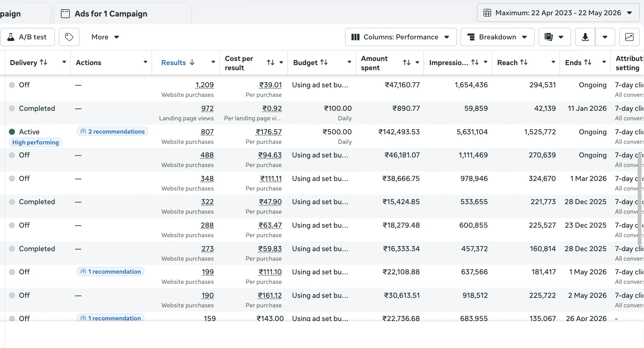Open 1 recommendation for 199 results row
The width and height of the screenshot is (644, 348).
(x=111, y=271)
